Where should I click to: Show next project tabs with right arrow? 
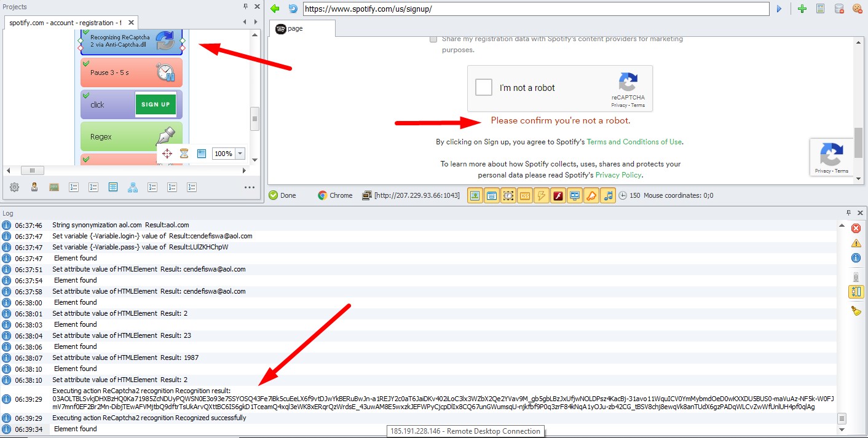coord(257,22)
